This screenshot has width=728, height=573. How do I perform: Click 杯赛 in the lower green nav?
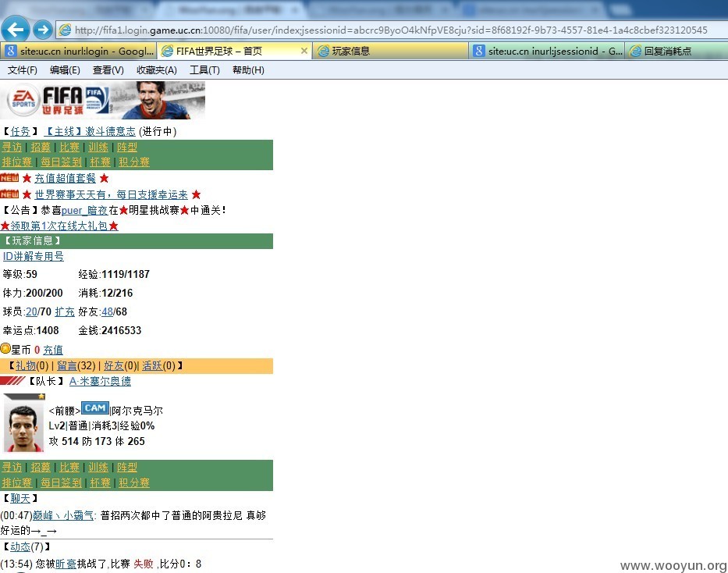101,483
